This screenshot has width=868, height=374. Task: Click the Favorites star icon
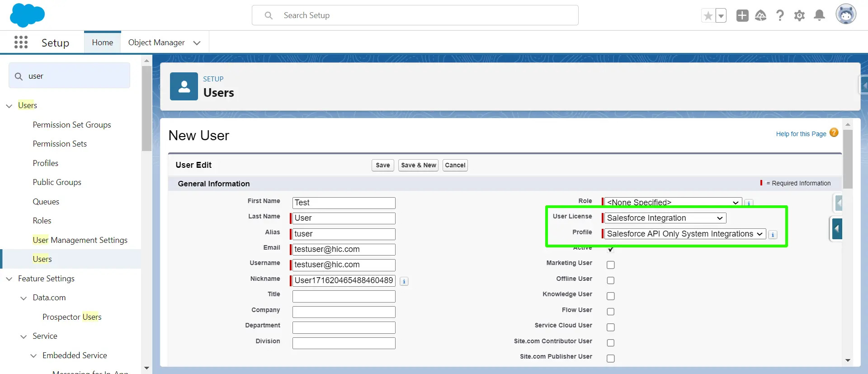pos(708,16)
